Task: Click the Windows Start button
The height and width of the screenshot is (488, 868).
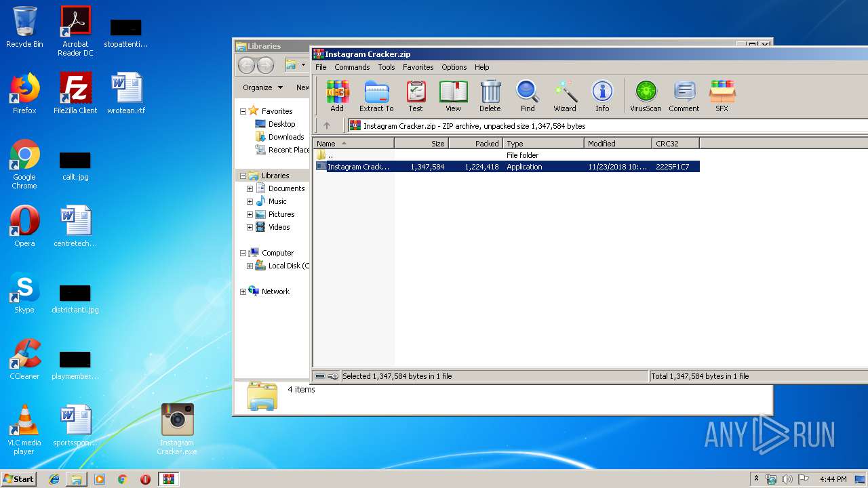Action: [18, 479]
